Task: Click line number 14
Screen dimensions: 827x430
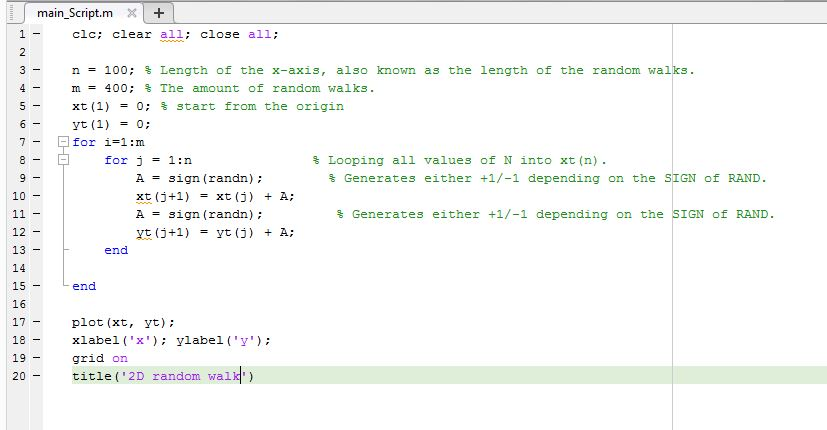Action: click(x=19, y=268)
